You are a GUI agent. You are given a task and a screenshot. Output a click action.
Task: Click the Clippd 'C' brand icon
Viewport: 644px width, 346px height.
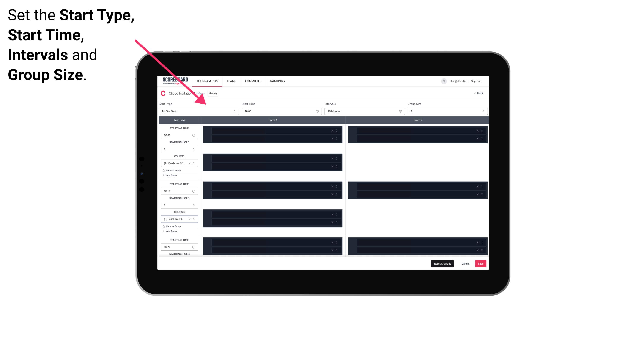162,93
